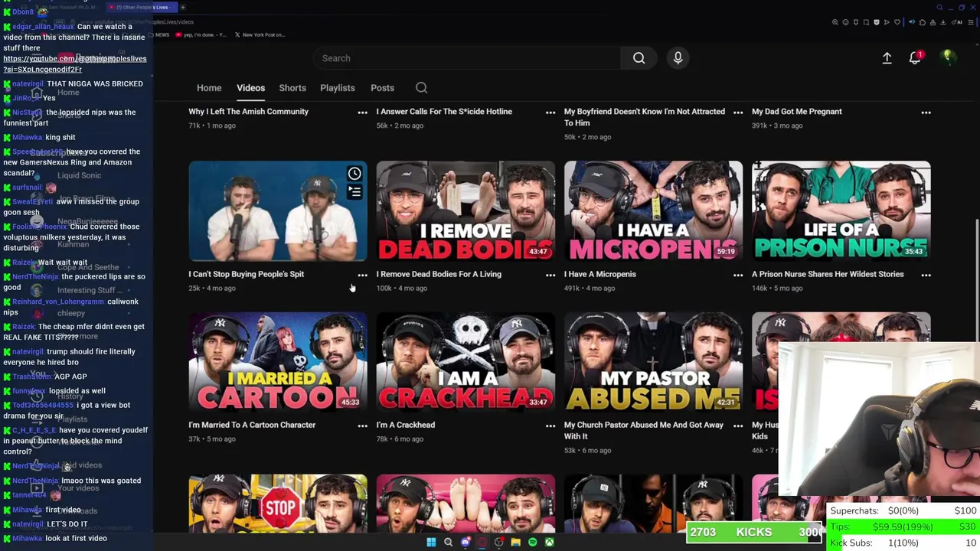Open Spotify from the taskbar
980x551 pixels.
[x=532, y=543]
